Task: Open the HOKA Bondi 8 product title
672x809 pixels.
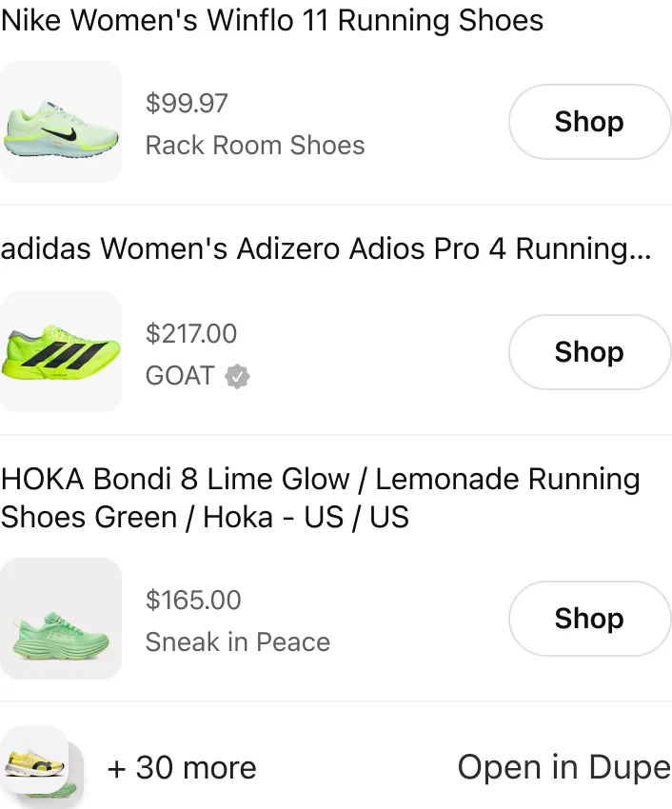Action: click(322, 498)
